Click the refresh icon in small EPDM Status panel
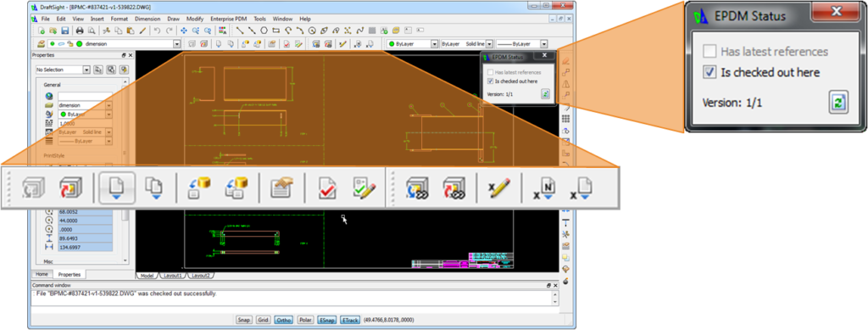868x330 pixels. [x=545, y=94]
